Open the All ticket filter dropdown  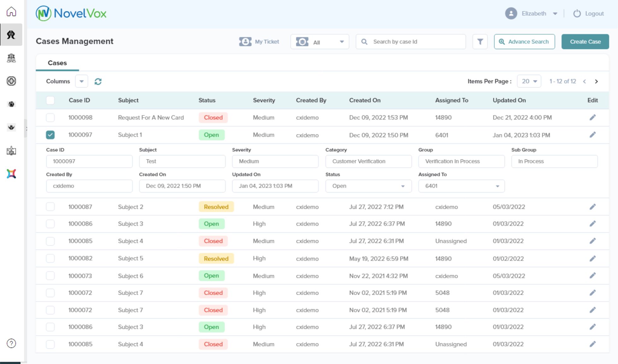tap(320, 42)
